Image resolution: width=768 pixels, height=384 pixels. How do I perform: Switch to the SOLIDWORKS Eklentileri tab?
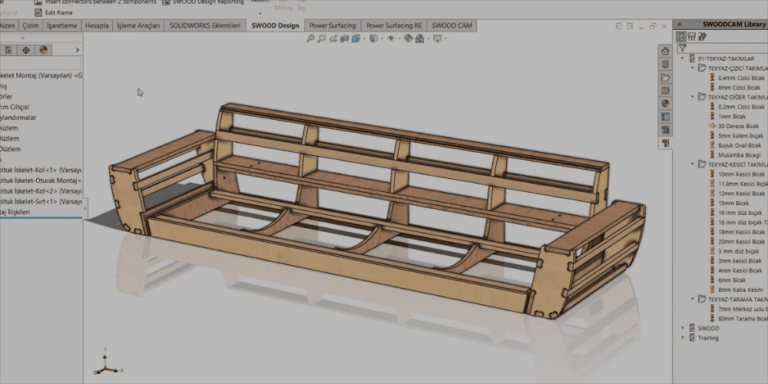(x=205, y=25)
